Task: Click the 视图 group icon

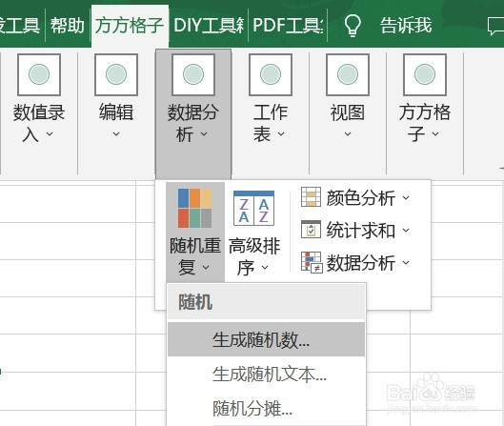Action: [x=348, y=74]
